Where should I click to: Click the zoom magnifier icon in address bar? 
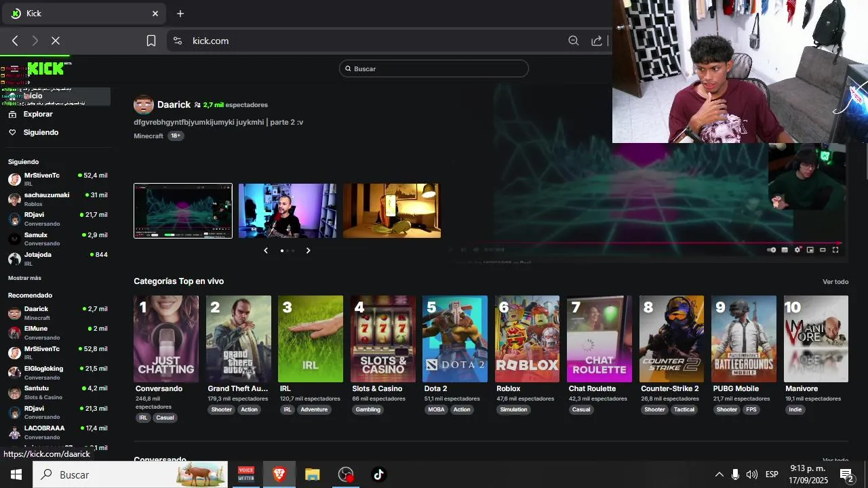[574, 41]
